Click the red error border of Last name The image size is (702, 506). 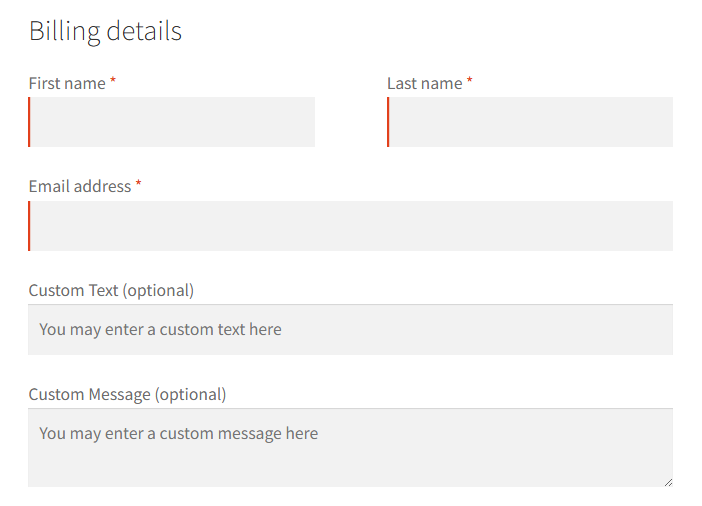point(388,122)
